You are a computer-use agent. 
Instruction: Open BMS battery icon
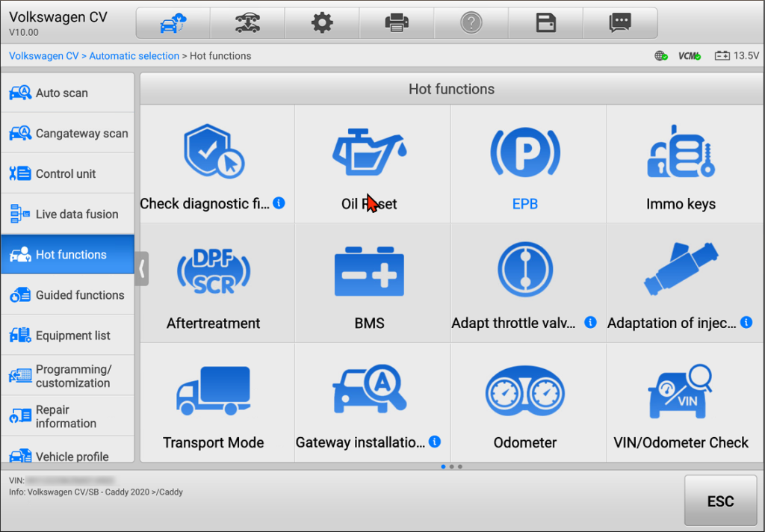[x=369, y=271]
